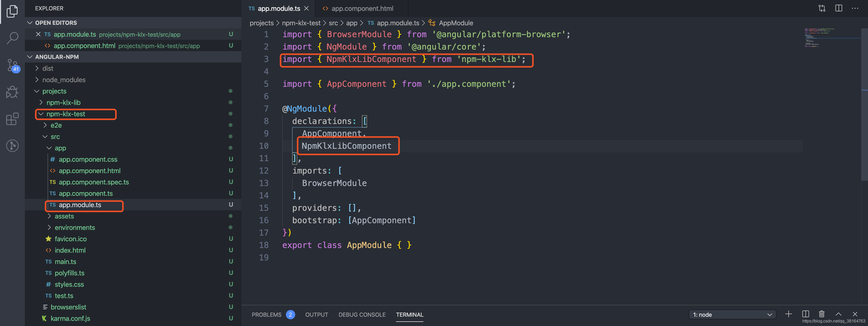Maximize the panel with the up chevron
The height and width of the screenshot is (326, 868).
838,314
